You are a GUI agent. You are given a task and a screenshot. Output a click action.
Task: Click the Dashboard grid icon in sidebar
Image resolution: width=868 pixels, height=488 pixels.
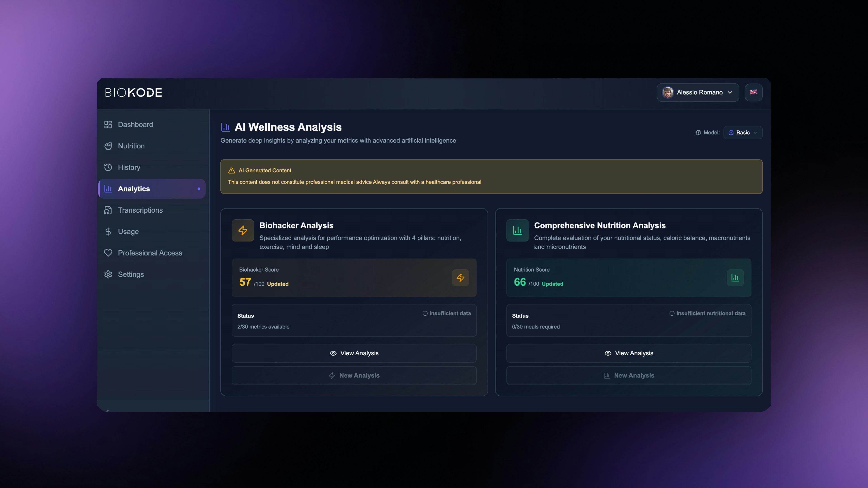point(108,125)
